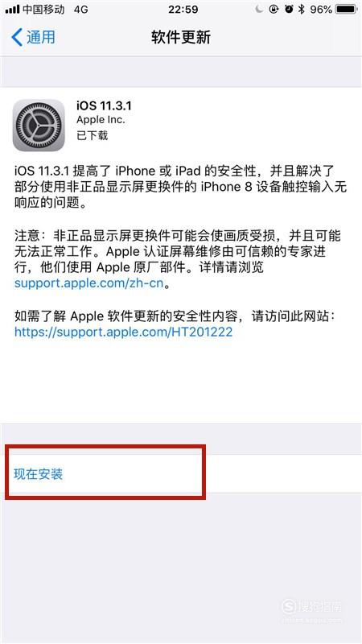
Task: Tap the iOS 11.3.1 gear settings icon
Action: (39, 126)
